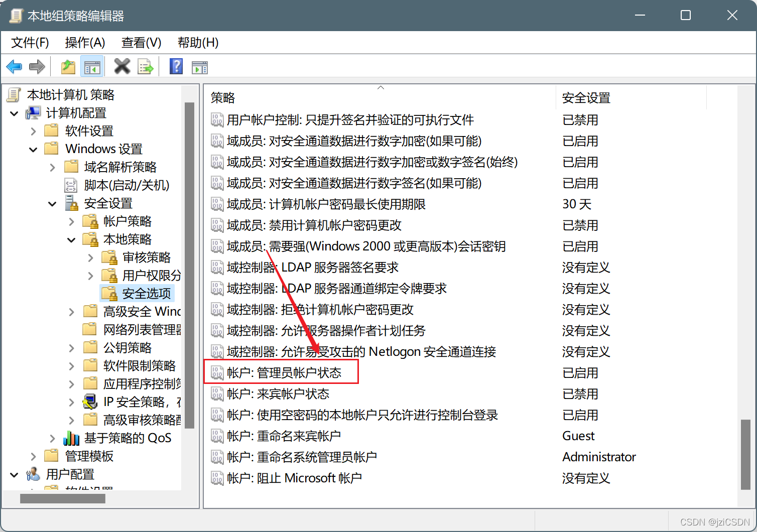Click the 安全设置 lock icon in tree
This screenshot has width=757, height=532.
pos(71,203)
